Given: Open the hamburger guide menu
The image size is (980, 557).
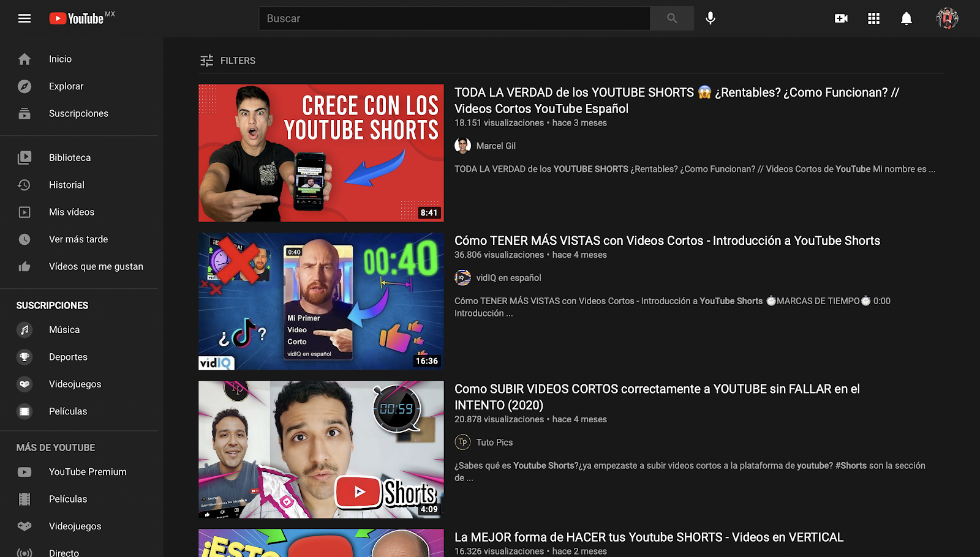Looking at the screenshot, I should [24, 18].
